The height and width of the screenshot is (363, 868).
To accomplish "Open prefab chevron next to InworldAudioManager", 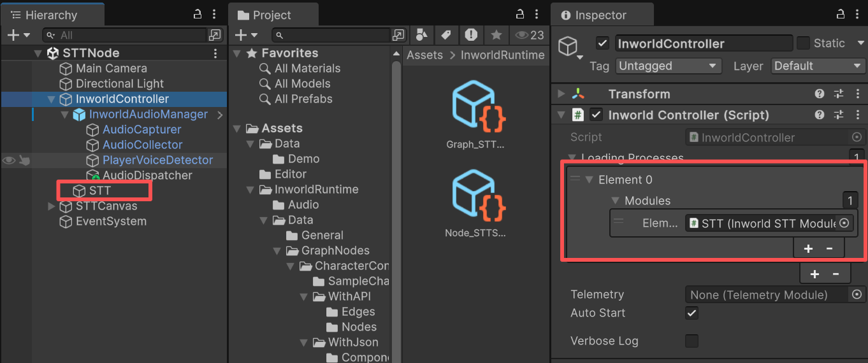I will (220, 115).
